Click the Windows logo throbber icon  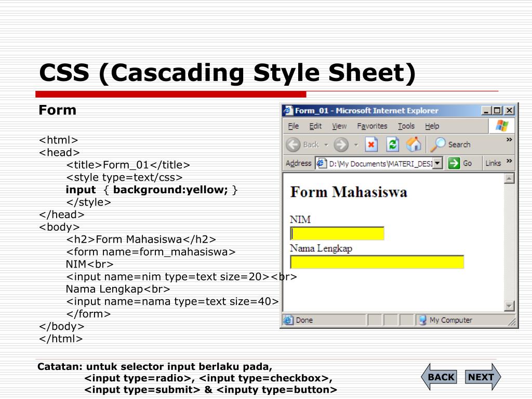(501, 126)
